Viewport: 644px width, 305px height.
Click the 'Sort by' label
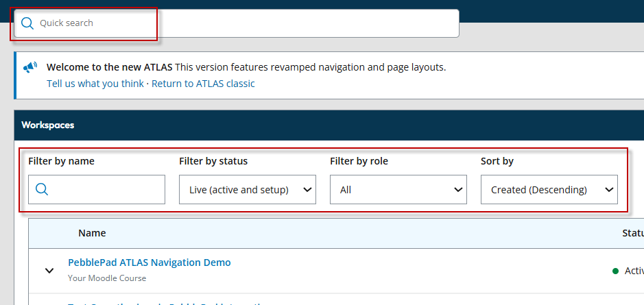[x=497, y=161]
